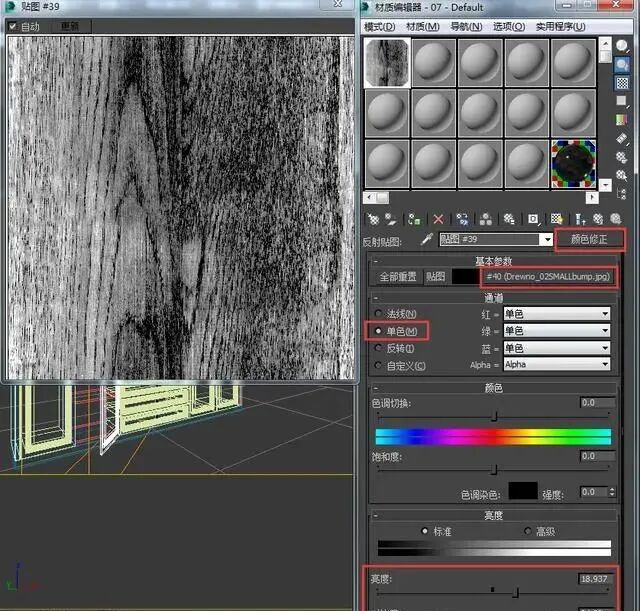Click sample slots scroll-down arrow
Viewport: 640px width, 611px height.
click(x=605, y=185)
